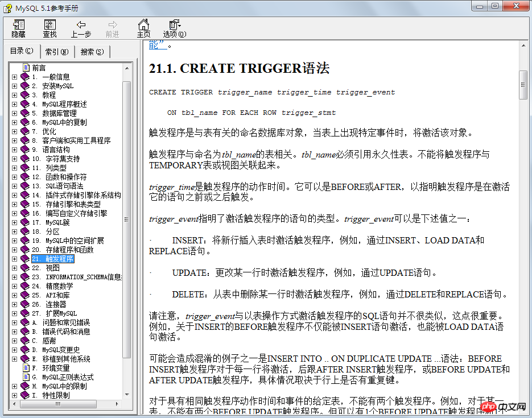Open the 主页 (Home) toolbar icon
532x418 pixels.
143,28
